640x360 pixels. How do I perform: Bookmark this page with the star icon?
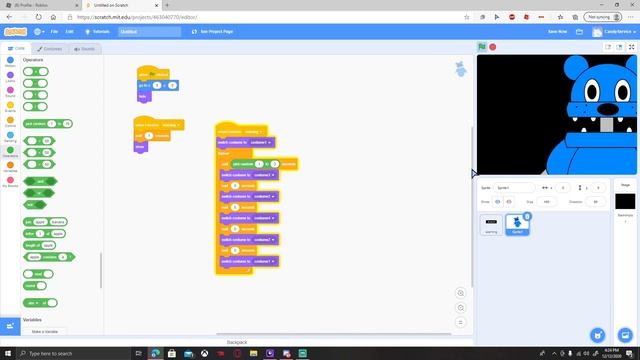[467, 17]
